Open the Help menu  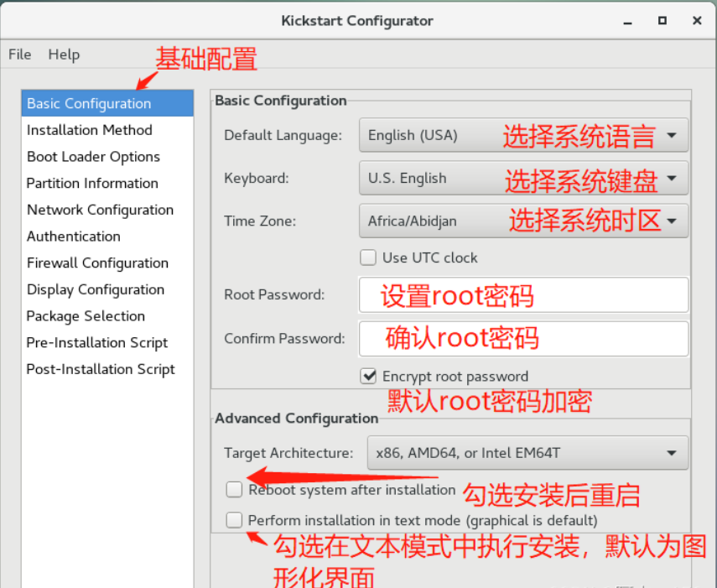[64, 55]
